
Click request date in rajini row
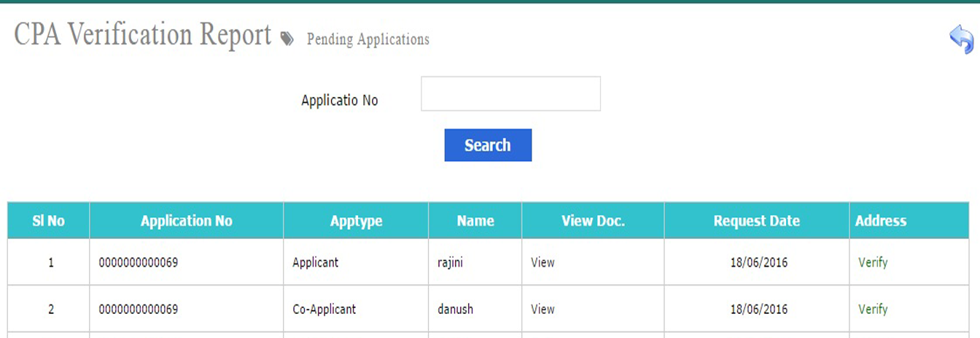click(x=759, y=262)
